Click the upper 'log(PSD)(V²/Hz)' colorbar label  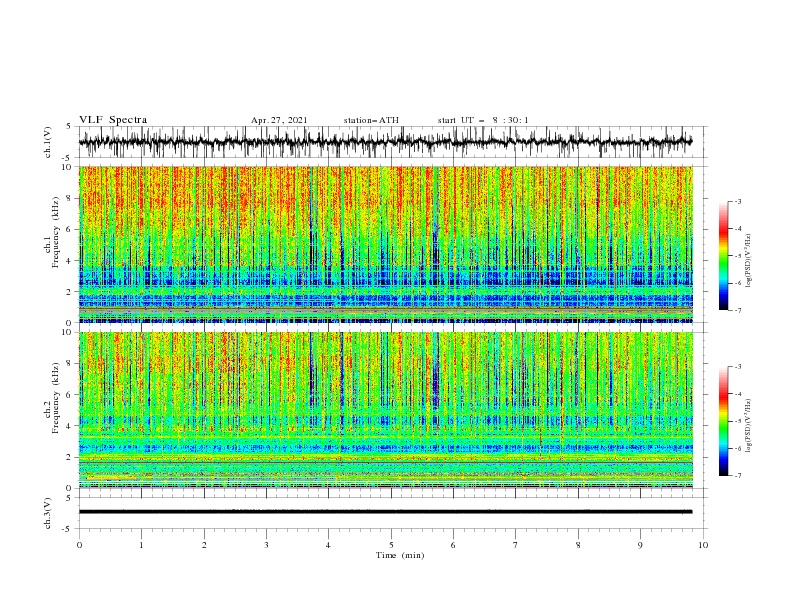tap(748, 261)
